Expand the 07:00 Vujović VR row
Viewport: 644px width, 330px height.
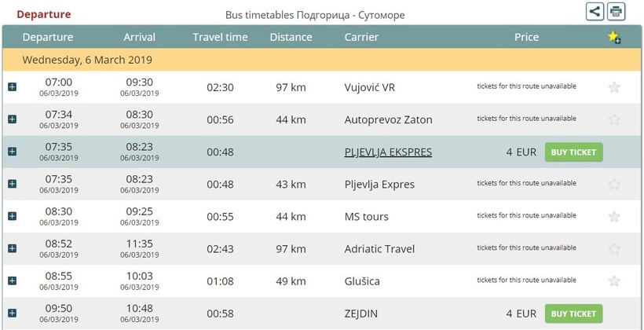12,87
